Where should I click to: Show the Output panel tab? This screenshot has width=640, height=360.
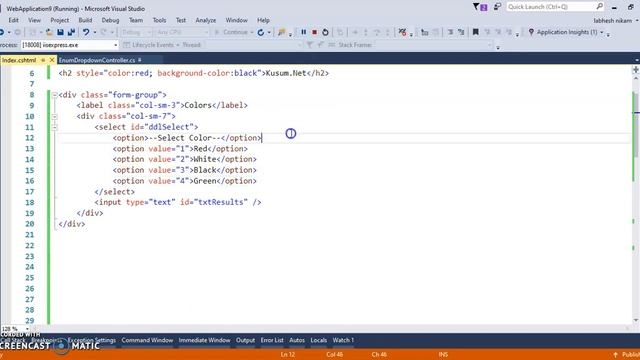tap(245, 340)
